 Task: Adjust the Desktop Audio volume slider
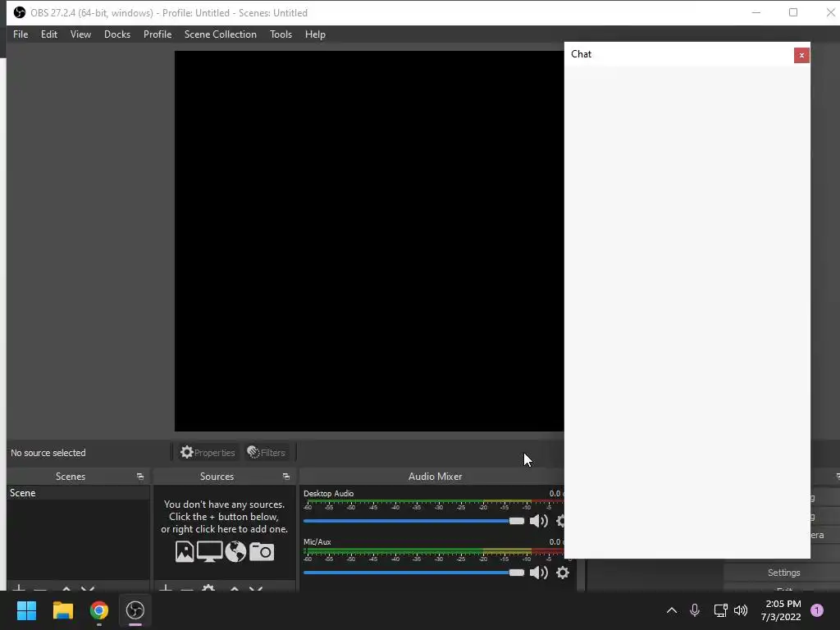[413, 521]
